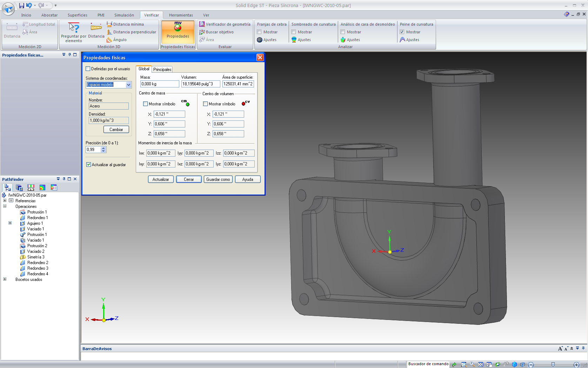This screenshot has width=588, height=368.
Task: Collapse the Operaciones tree node
Action: click(5, 206)
